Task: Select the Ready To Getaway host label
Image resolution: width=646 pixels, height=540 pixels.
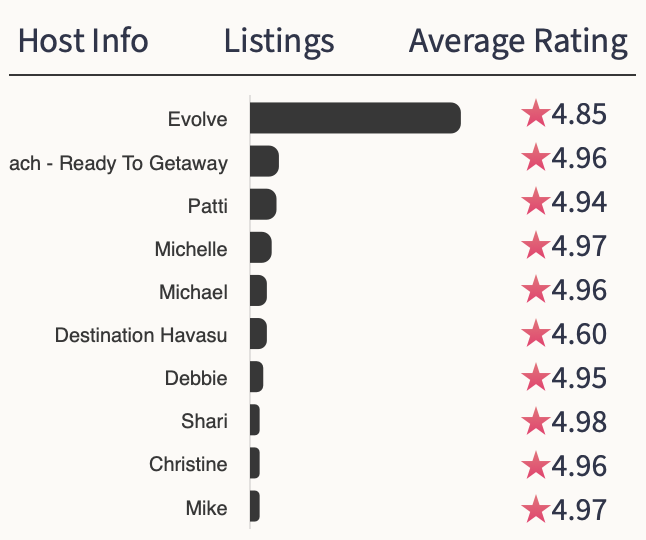Action: [118, 163]
